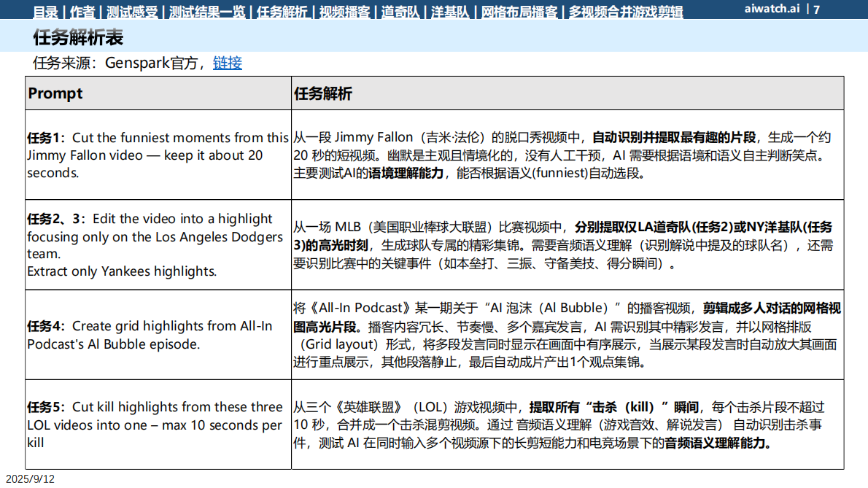Screen dimensions: 868x488
Task: Go to the 洋基队 section
Action: coord(448,12)
